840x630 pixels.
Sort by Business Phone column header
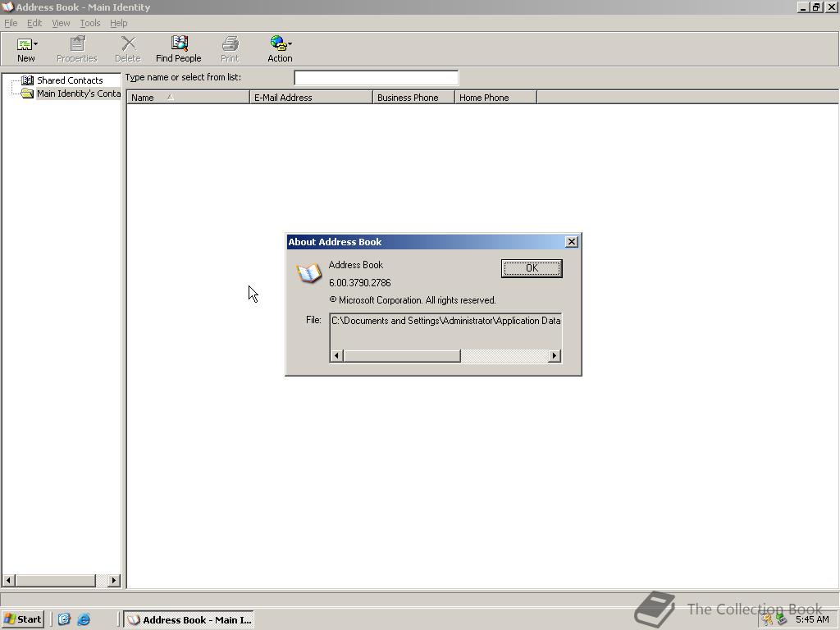click(x=413, y=98)
